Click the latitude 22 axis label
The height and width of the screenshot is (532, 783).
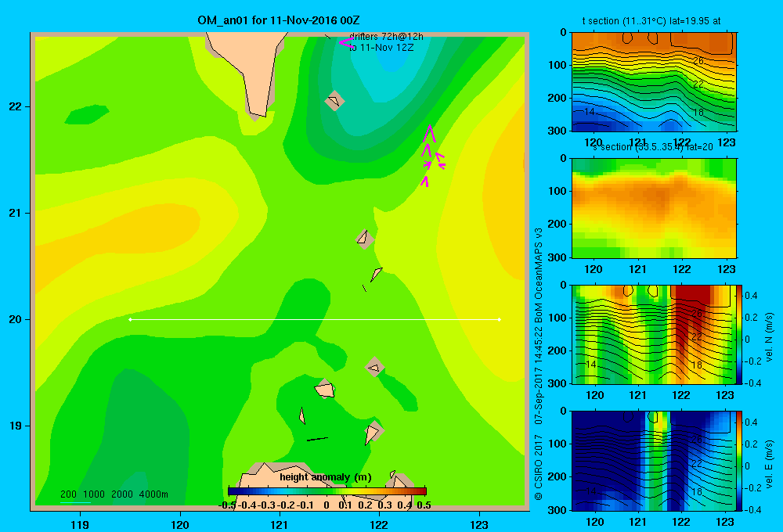click(x=16, y=106)
